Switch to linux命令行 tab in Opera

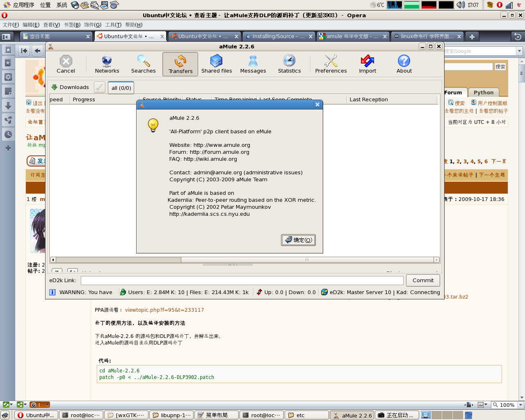pos(427,37)
